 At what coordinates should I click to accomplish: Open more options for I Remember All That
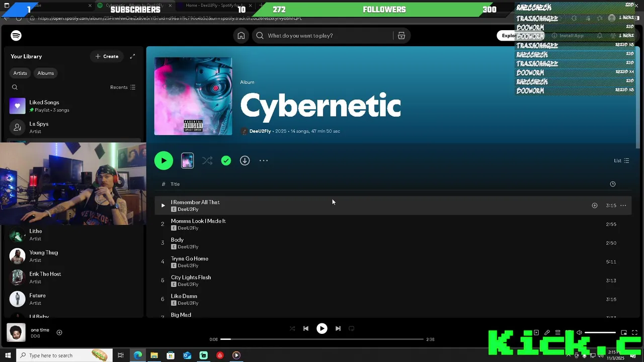click(x=623, y=205)
